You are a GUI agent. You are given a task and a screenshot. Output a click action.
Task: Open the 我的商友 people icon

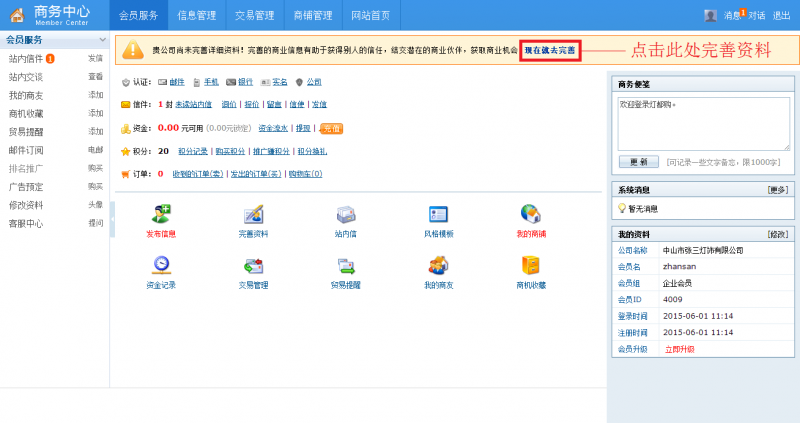[x=438, y=266]
